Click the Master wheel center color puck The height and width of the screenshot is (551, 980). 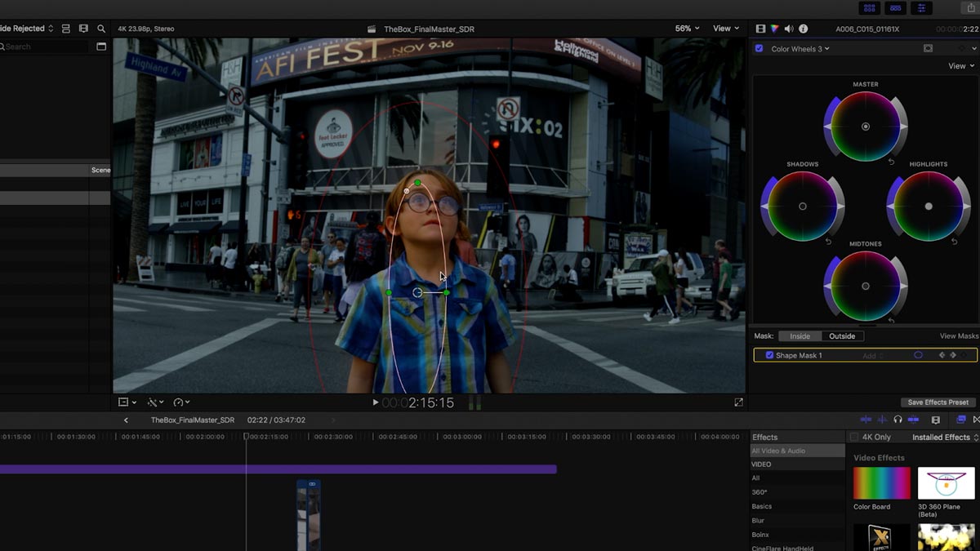click(866, 127)
